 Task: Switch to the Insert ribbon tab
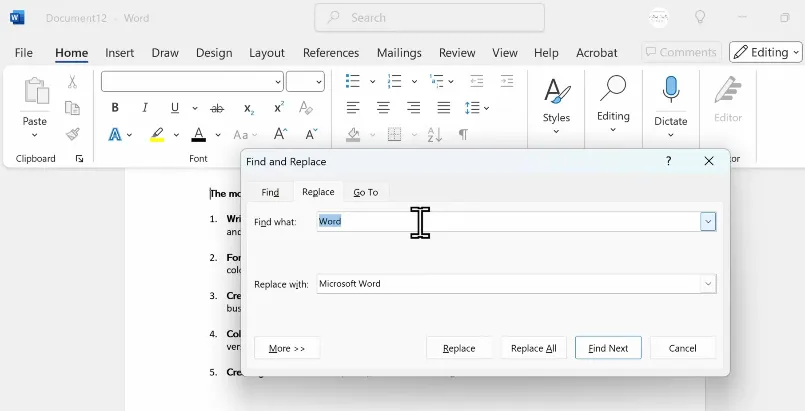coord(120,53)
